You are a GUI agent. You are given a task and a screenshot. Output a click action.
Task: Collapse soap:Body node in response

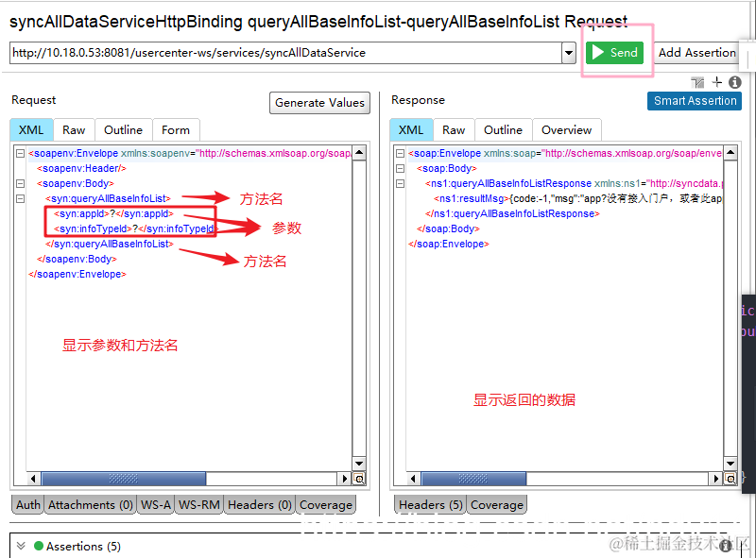point(400,169)
